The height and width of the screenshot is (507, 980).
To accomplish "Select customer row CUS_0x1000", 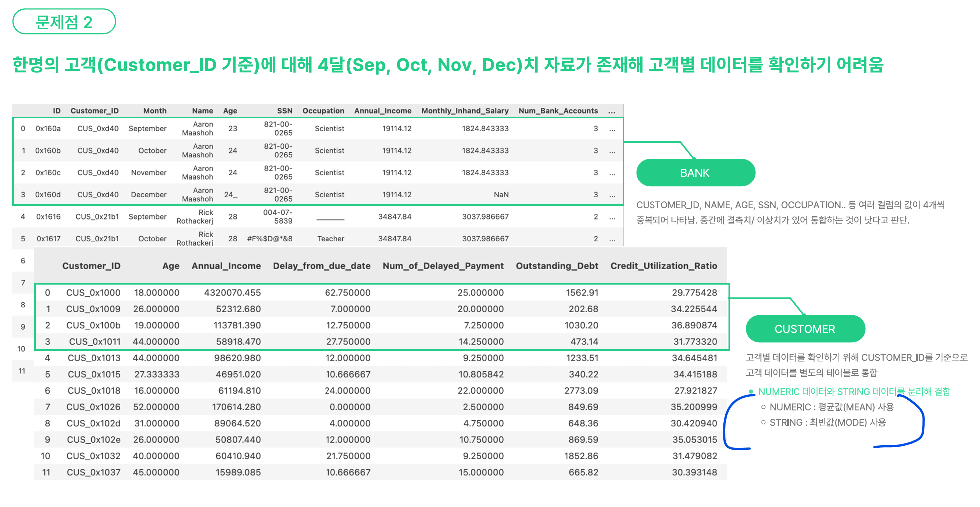I will [x=381, y=292].
